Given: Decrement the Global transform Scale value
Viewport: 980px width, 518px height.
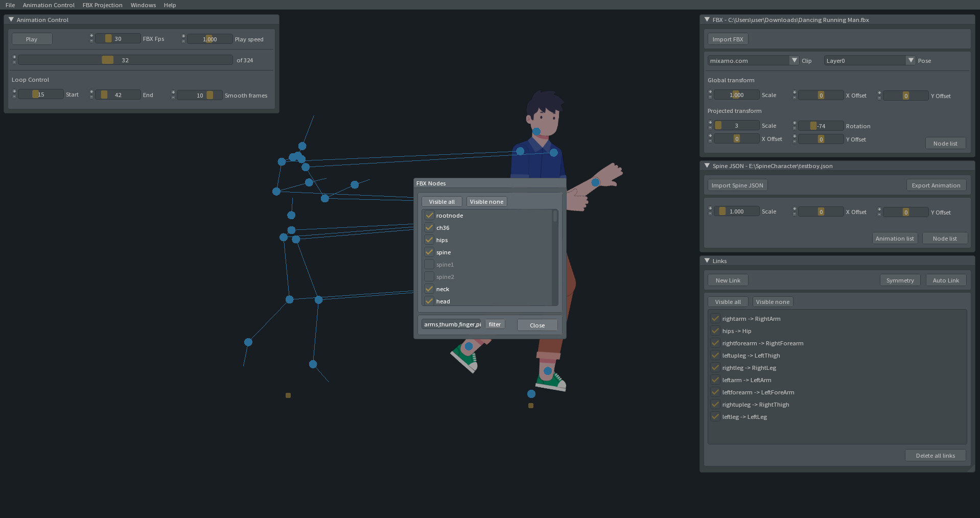Looking at the screenshot, I should click(x=710, y=98).
